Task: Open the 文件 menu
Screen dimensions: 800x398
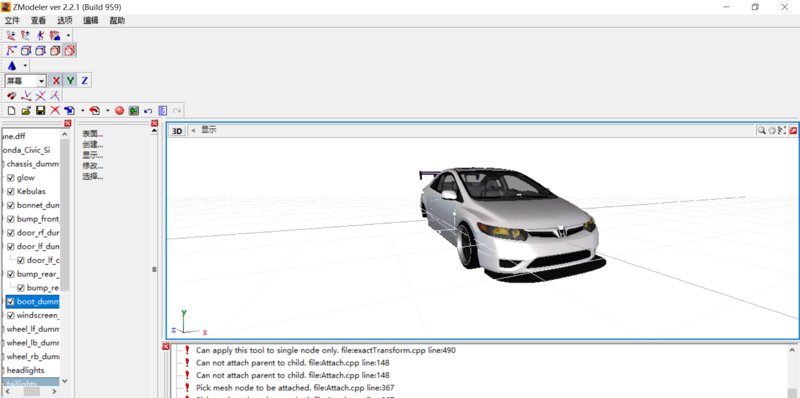Action: (12, 20)
